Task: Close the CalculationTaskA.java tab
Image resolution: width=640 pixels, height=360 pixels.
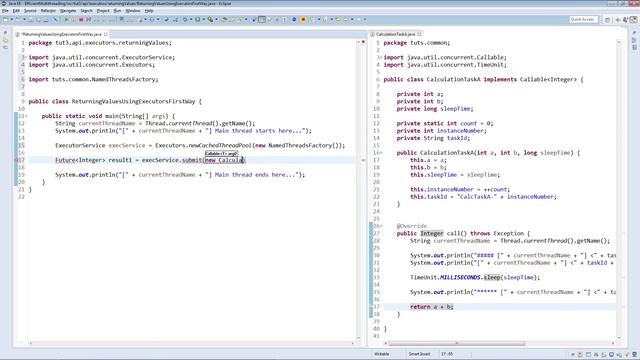Action: [x=419, y=34]
